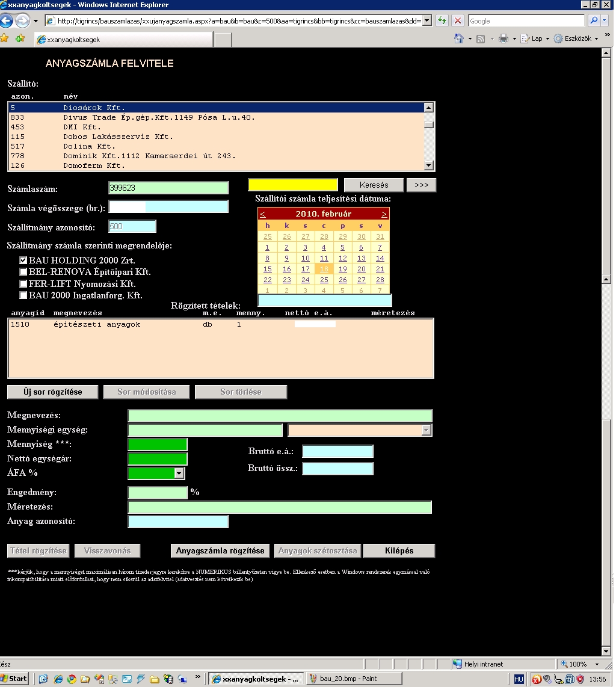The width and height of the screenshot is (616, 687).
Task: Open Internet Explorer from Quick Launch
Action: coord(58,679)
